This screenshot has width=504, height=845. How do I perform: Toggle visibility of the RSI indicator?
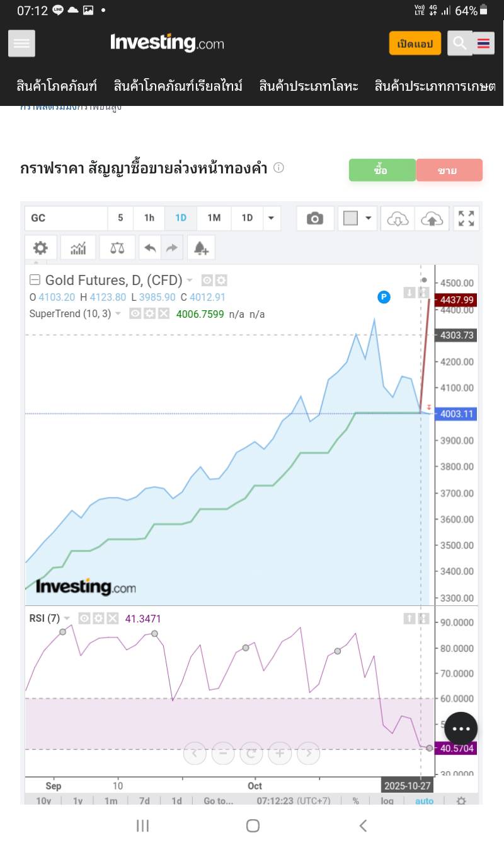click(x=85, y=619)
